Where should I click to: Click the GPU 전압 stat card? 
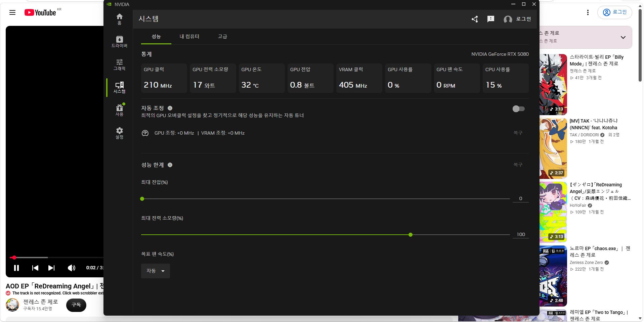(x=310, y=78)
